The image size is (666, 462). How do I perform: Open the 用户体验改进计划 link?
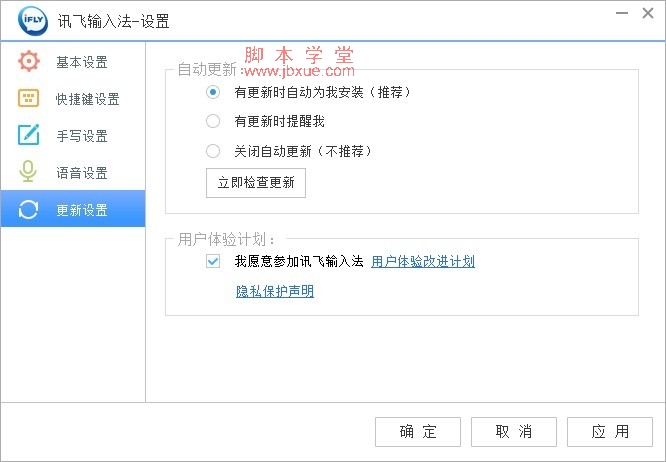click(423, 261)
